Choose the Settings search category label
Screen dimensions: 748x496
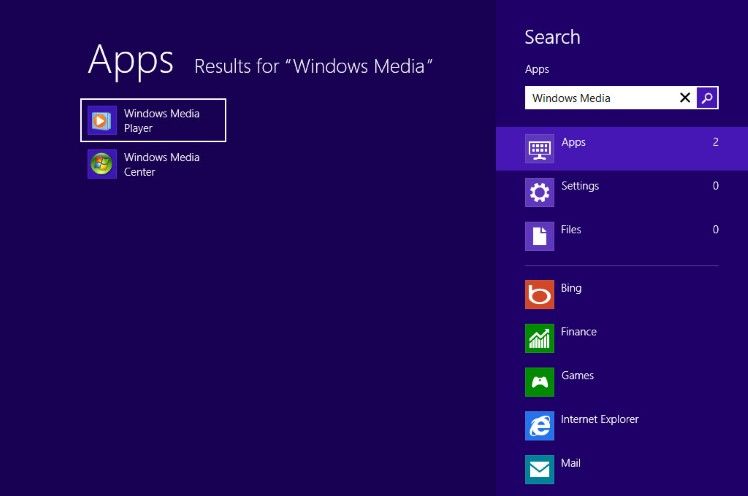[580, 186]
